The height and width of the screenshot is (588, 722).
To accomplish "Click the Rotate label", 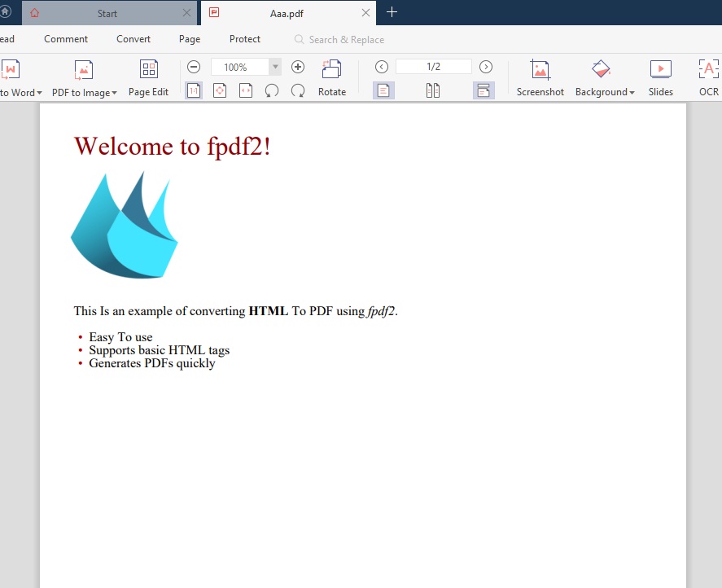I will (x=332, y=92).
